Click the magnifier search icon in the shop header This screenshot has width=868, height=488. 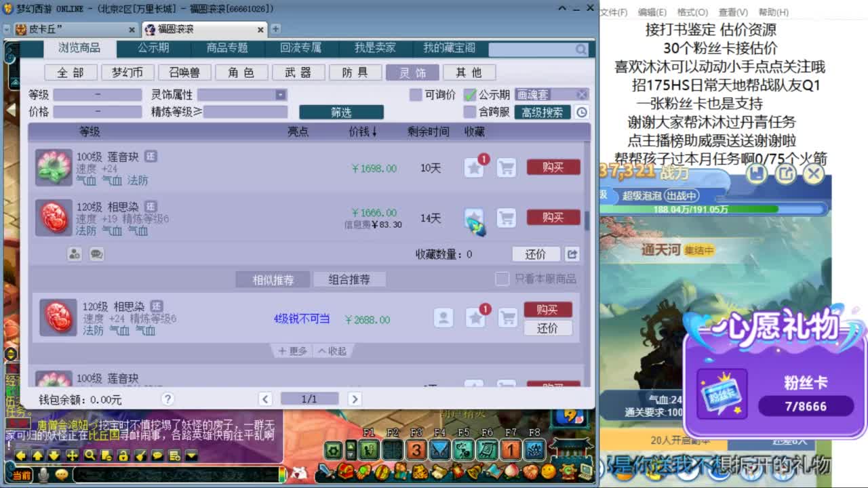click(580, 49)
